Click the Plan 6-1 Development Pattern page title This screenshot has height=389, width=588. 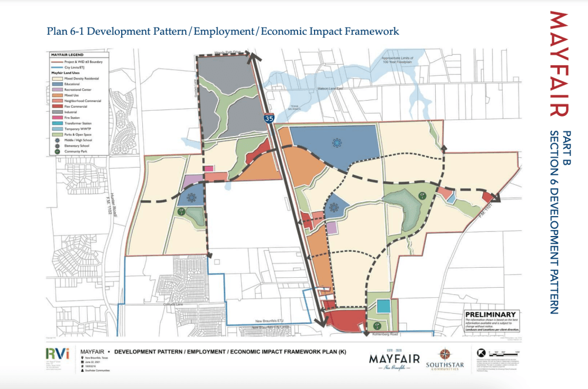(223, 31)
